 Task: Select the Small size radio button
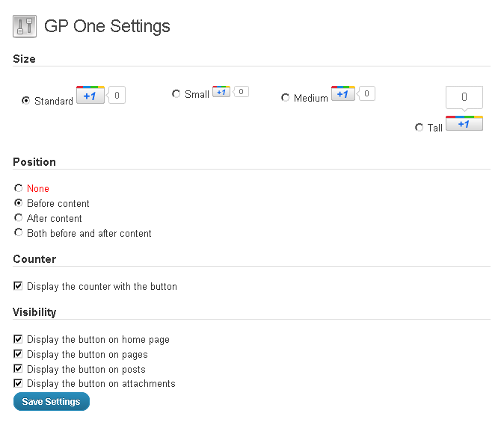point(176,94)
